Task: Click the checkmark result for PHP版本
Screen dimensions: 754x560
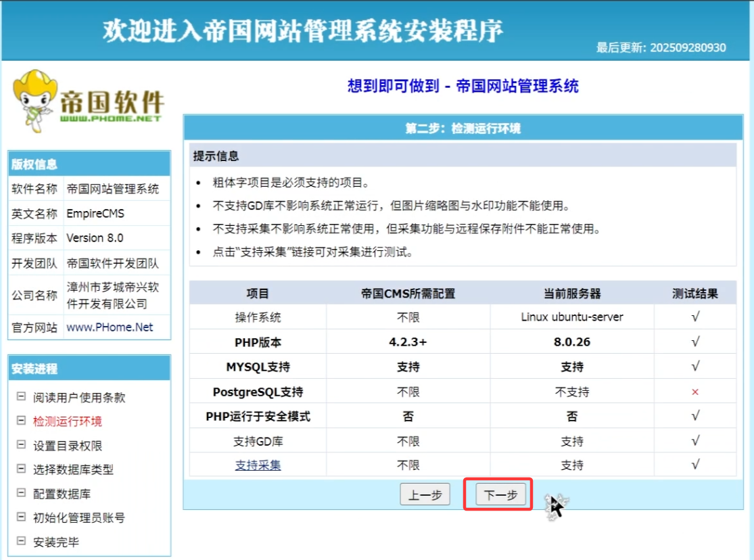Action: [x=695, y=342]
